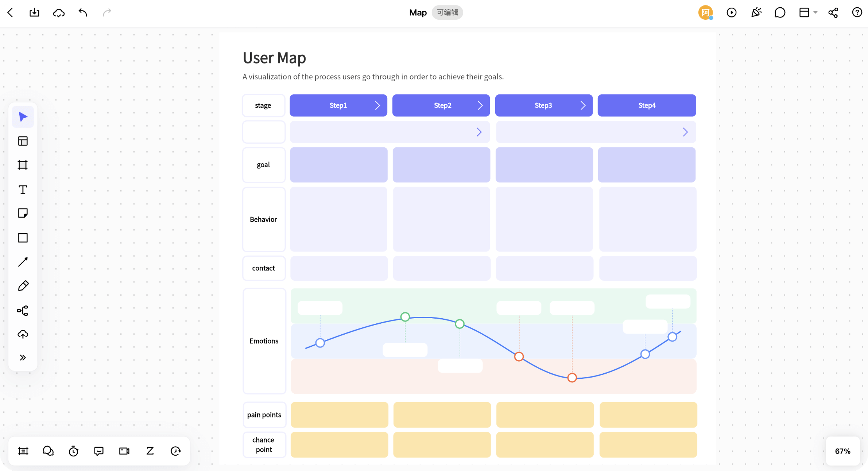Select the contact cell under Step2
Screen dimensions: 868x471
click(442, 268)
